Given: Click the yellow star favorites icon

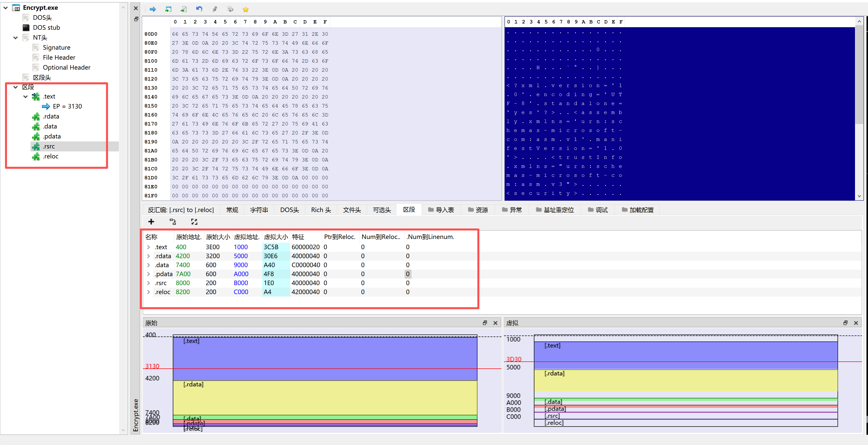Looking at the screenshot, I should [x=246, y=9].
